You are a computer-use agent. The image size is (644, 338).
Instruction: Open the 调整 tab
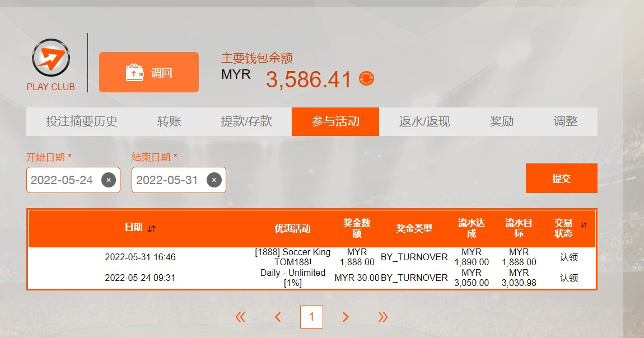coord(566,121)
